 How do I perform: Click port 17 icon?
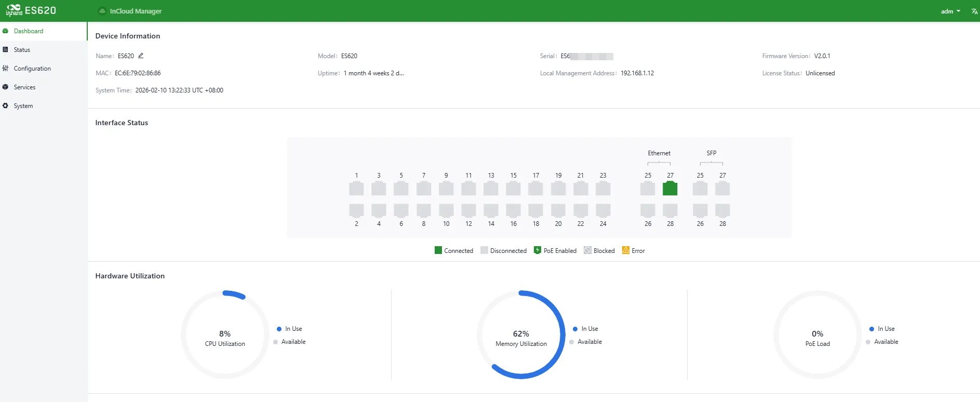point(535,188)
